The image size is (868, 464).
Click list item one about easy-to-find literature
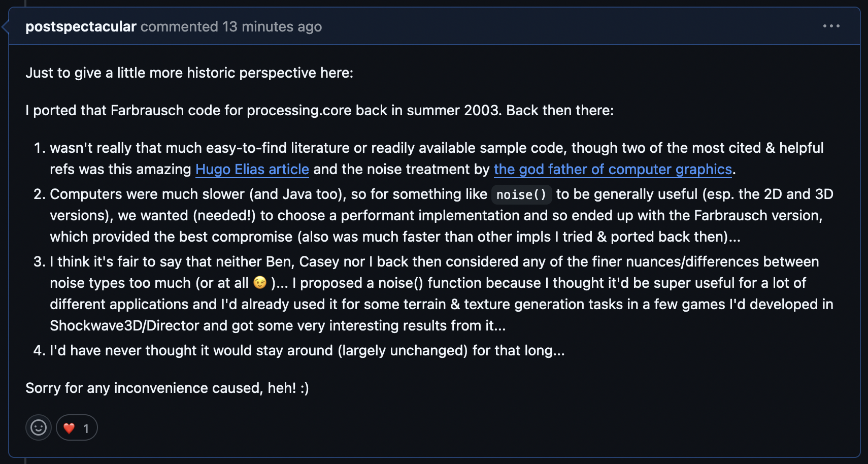click(437, 158)
